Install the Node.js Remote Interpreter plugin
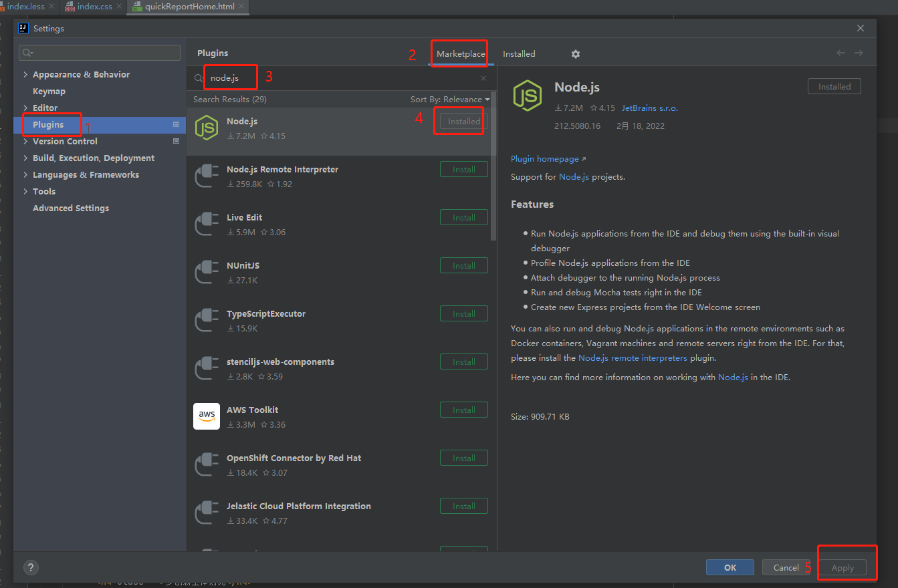 (x=463, y=169)
